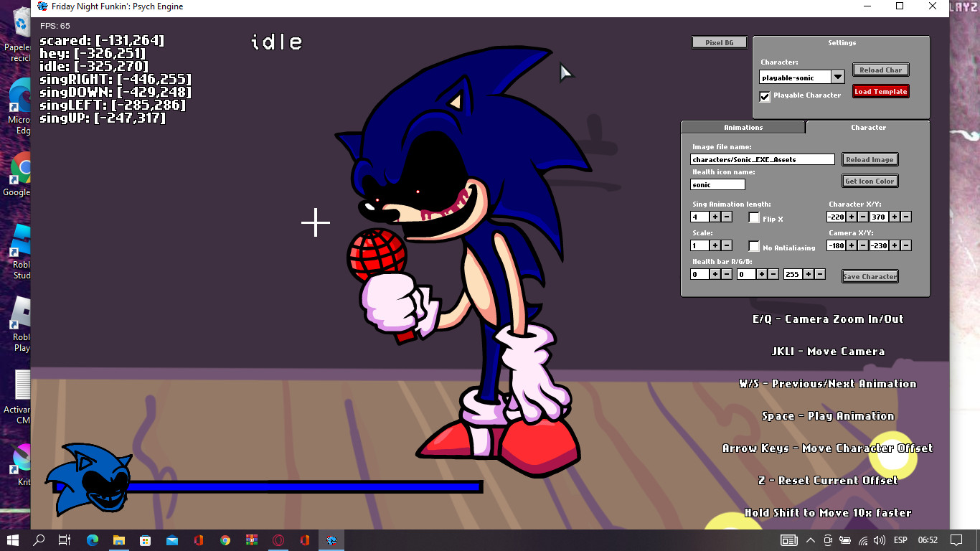Switch to the Animations tab
This screenshot has height=551, width=980.
coord(743,127)
